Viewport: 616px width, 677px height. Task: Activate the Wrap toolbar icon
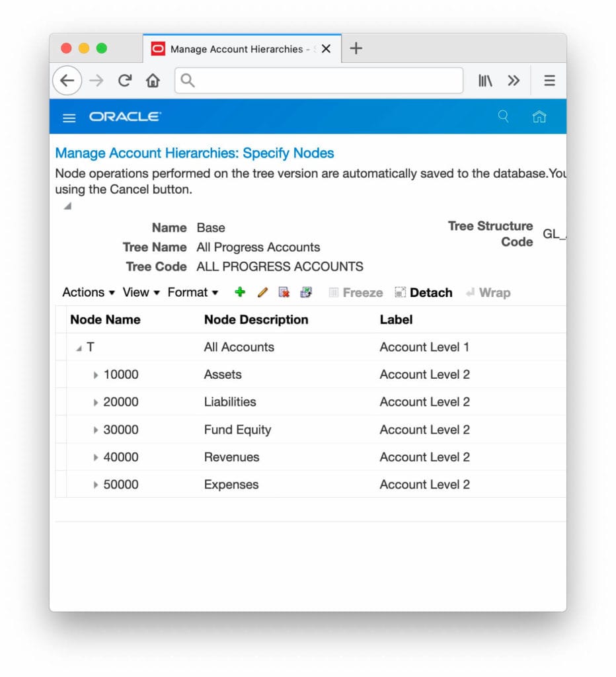(x=488, y=292)
